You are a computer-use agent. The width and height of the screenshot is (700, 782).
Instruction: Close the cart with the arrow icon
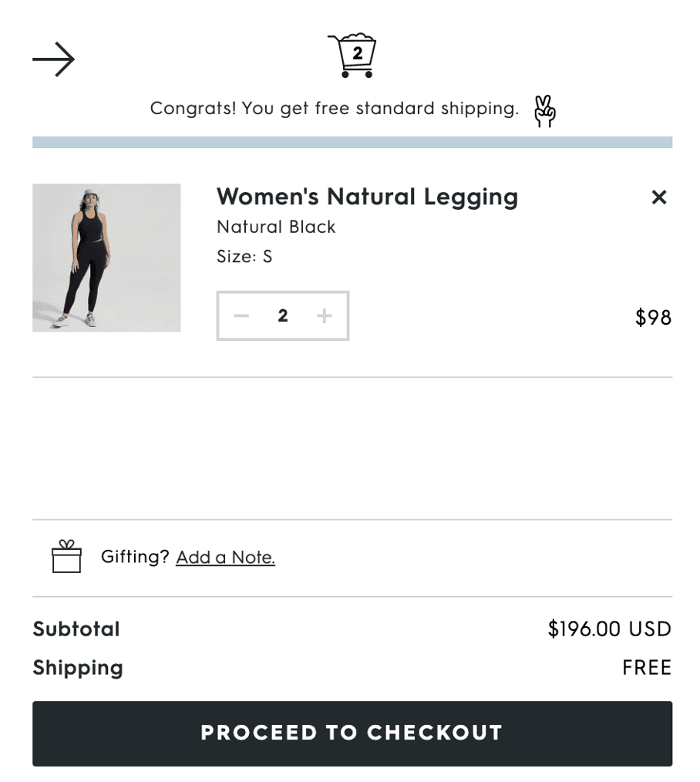[54, 59]
